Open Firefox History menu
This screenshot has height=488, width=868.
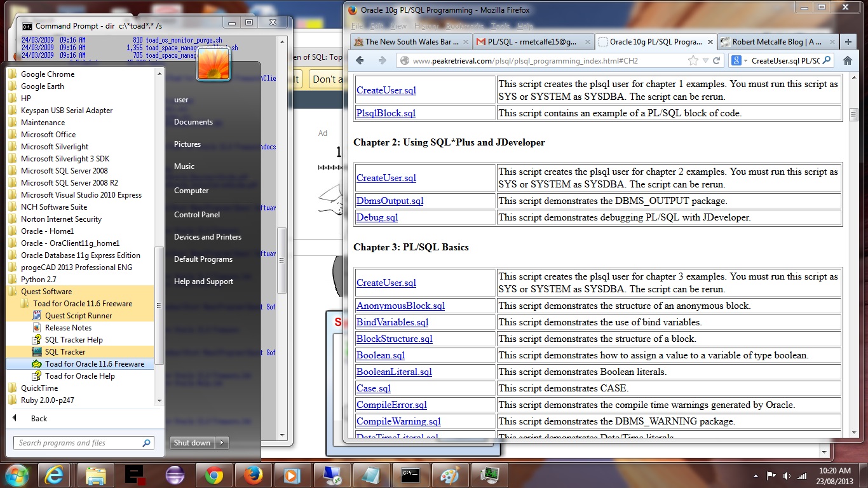click(426, 26)
